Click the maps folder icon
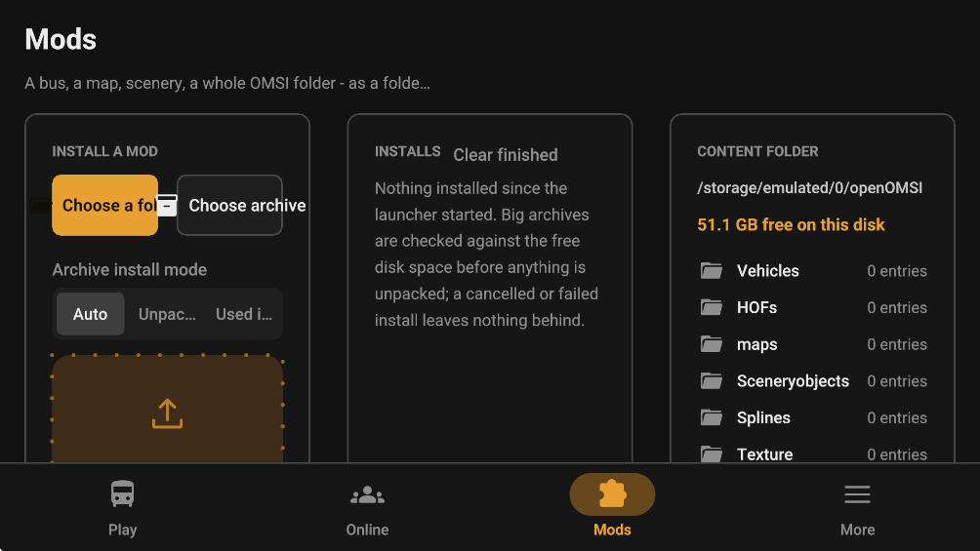The width and height of the screenshot is (980, 551). (712, 344)
